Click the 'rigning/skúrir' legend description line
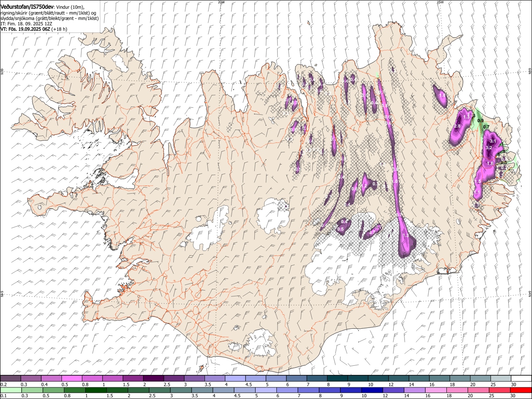This screenshot has width=532, height=399. (48, 13)
